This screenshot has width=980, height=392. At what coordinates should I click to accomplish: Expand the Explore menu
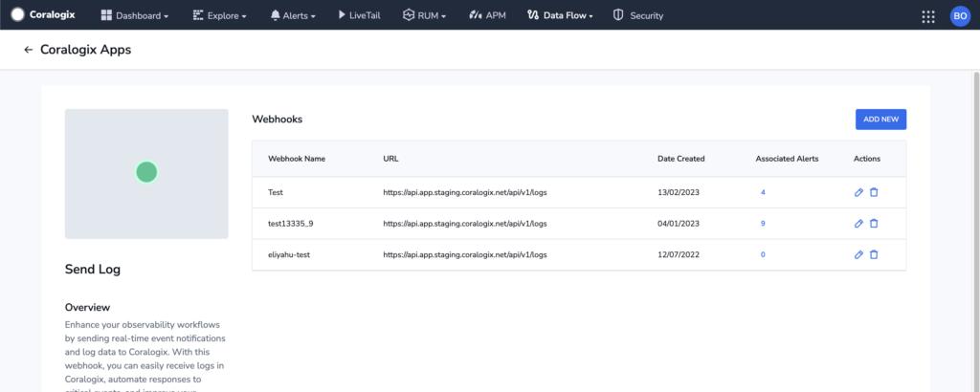coord(219,15)
